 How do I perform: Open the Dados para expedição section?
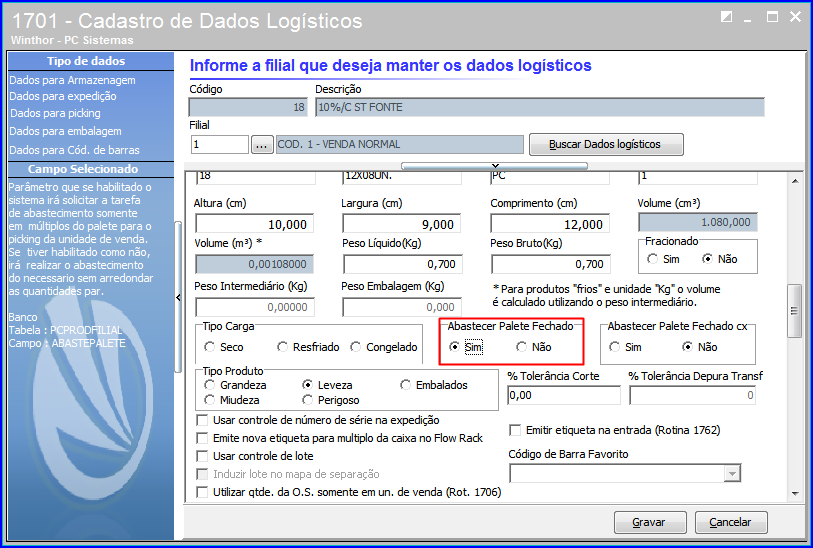[x=63, y=96]
